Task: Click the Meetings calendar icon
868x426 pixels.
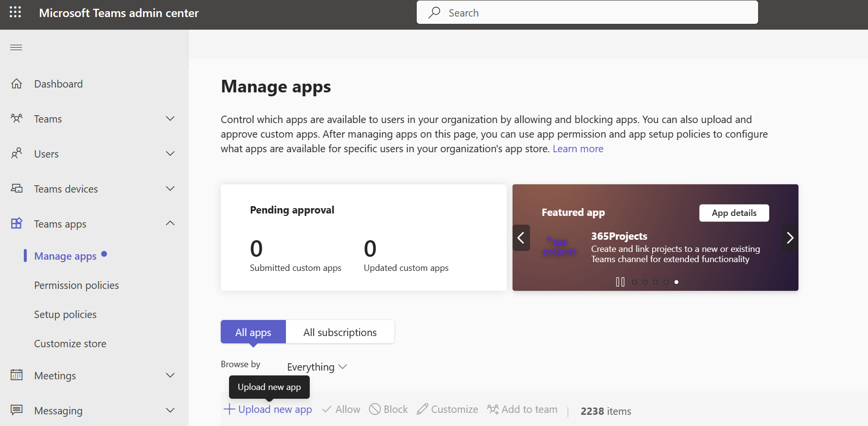Action: tap(17, 375)
